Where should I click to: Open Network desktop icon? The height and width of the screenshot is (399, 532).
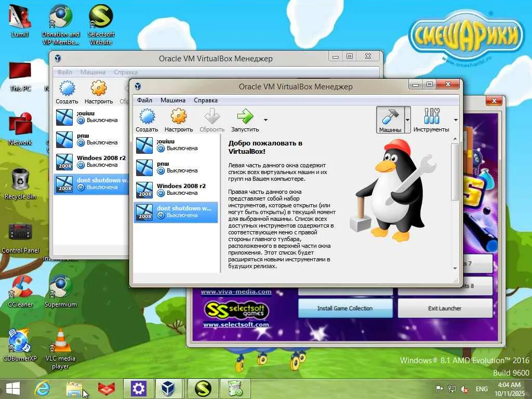point(20,129)
